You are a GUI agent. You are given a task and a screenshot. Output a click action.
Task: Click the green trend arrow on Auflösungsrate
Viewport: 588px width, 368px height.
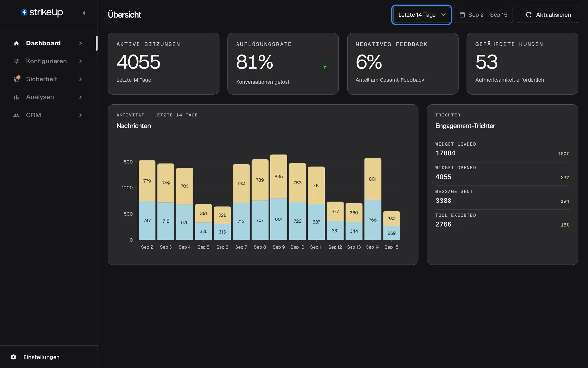coord(325,67)
